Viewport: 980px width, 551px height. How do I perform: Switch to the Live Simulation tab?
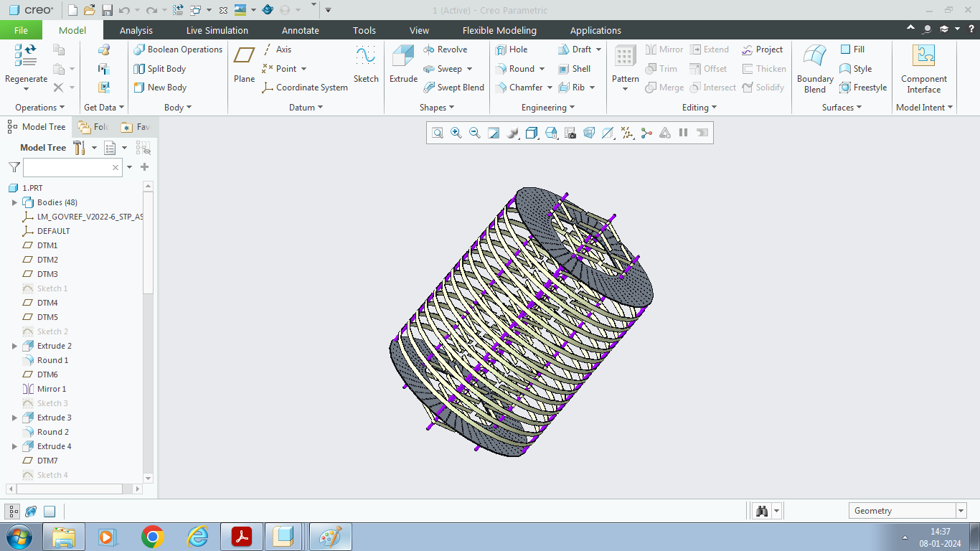click(217, 30)
